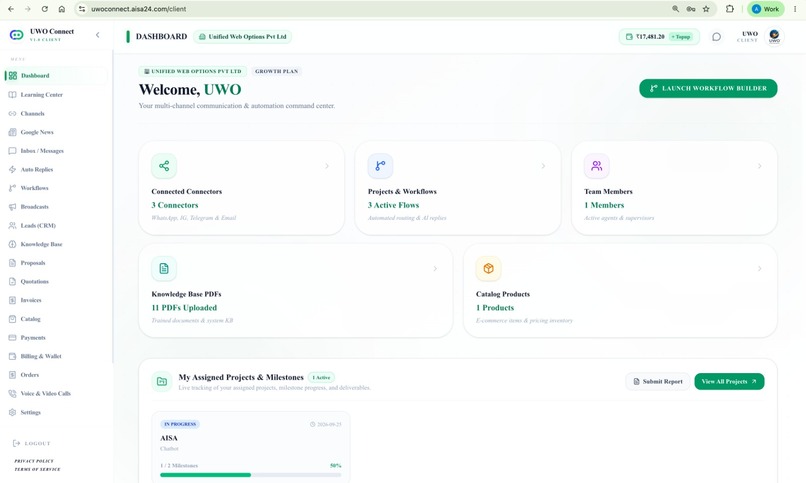806x483 pixels.
Task: Click the Logout button
Action: pyautogui.click(x=32, y=443)
